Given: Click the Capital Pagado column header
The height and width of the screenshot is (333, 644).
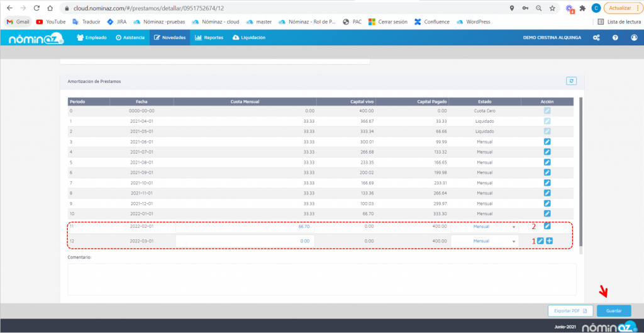Looking at the screenshot, I should point(412,101).
